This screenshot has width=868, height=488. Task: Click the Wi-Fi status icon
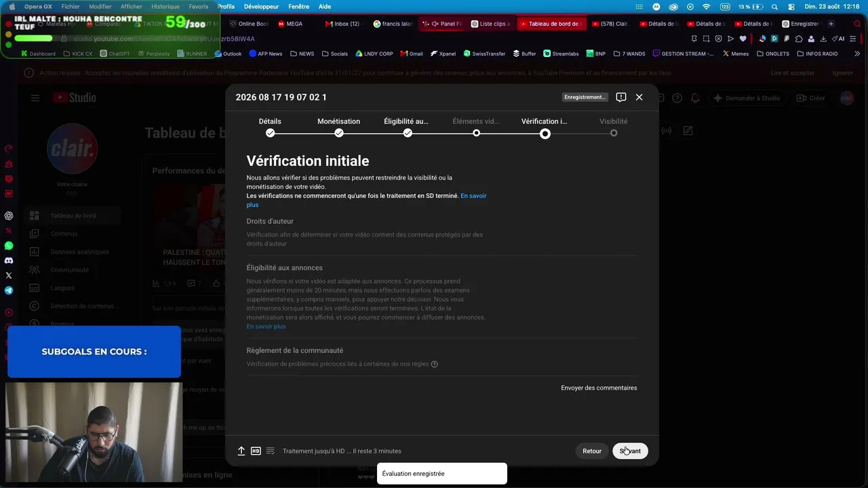coord(706,7)
